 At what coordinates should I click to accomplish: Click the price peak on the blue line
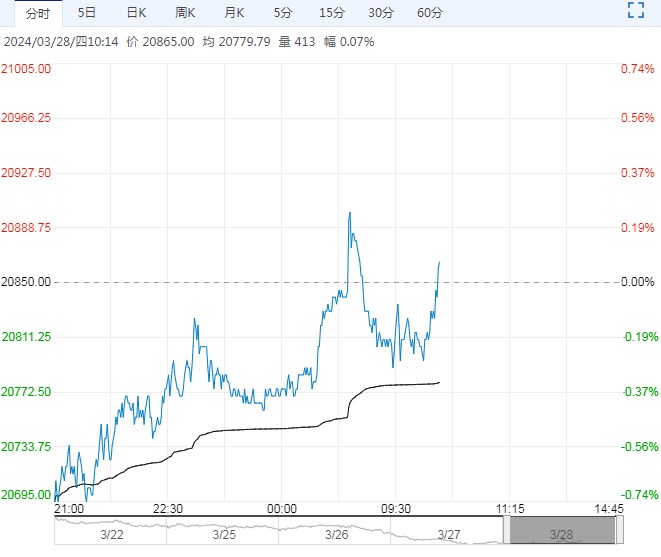(350, 213)
